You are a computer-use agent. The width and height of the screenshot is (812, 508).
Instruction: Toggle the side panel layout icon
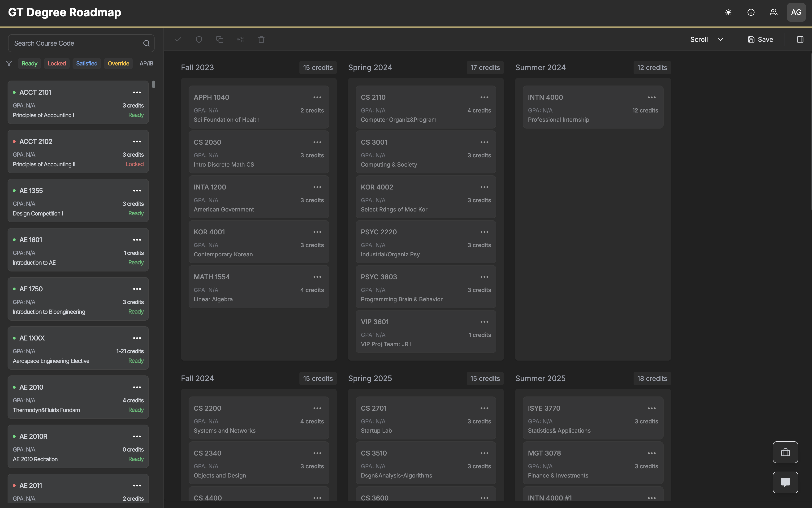click(x=800, y=40)
